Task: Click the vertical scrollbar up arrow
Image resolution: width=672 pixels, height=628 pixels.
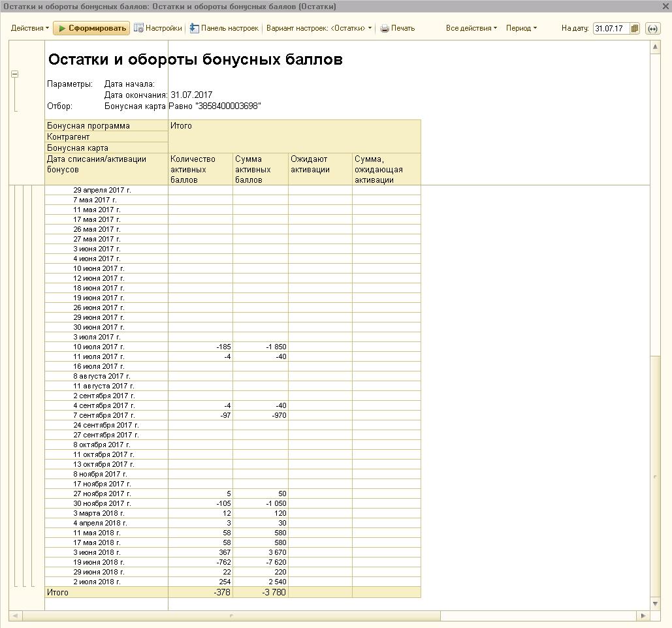Action: pyautogui.click(x=655, y=47)
